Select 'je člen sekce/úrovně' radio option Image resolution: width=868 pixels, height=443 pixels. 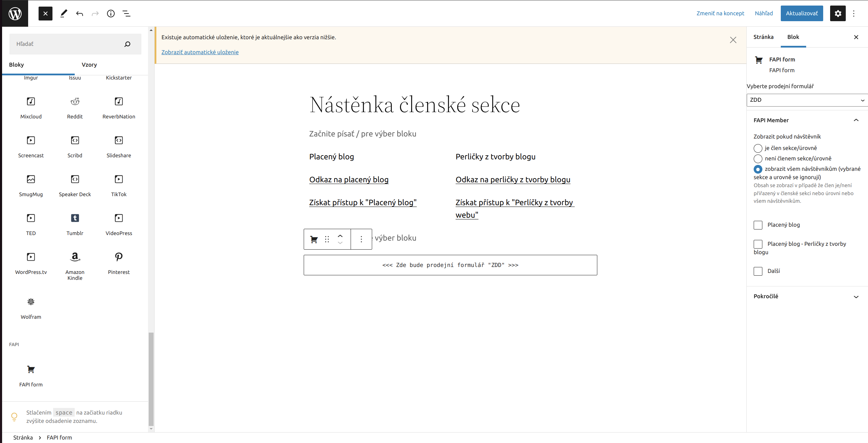click(758, 148)
